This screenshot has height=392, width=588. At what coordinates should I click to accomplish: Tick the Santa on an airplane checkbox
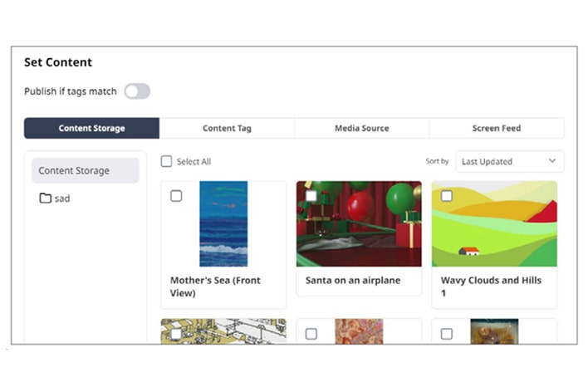click(x=311, y=196)
